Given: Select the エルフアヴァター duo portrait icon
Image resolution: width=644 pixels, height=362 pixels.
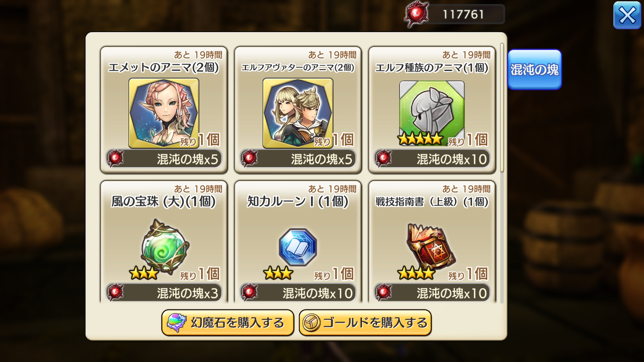Looking at the screenshot, I should click(x=298, y=113).
